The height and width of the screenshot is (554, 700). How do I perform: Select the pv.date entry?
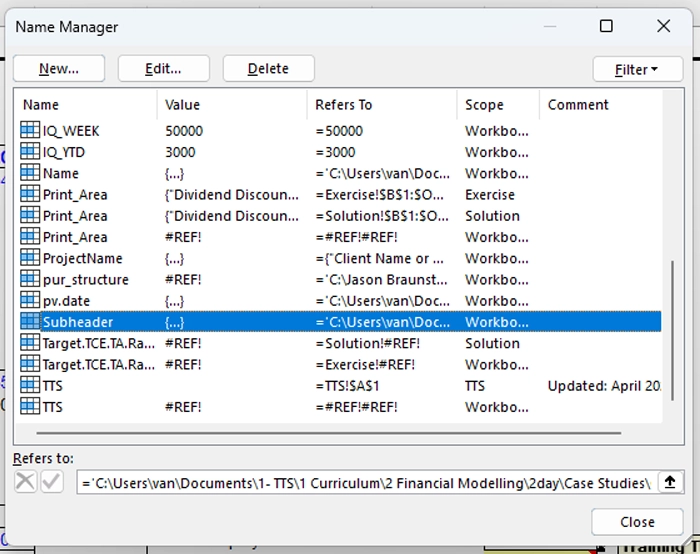pos(340,300)
